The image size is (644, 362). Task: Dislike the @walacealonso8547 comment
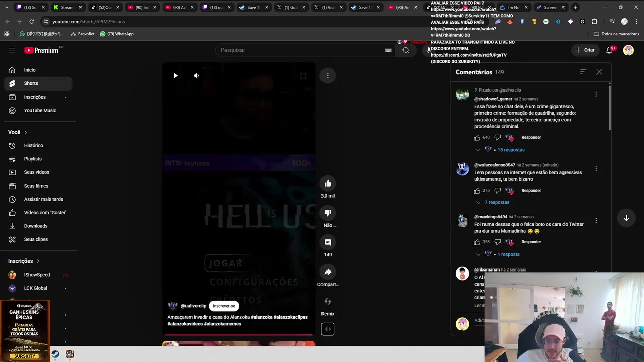(497, 191)
